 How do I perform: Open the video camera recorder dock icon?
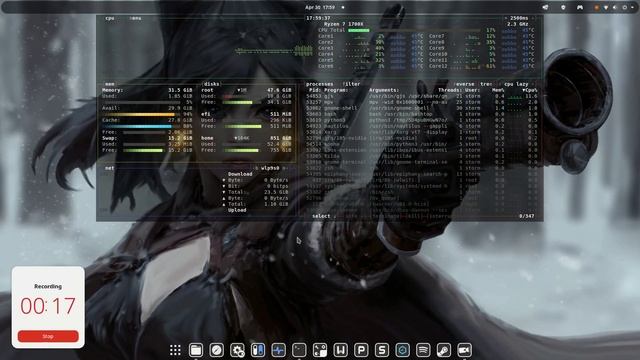click(464, 350)
